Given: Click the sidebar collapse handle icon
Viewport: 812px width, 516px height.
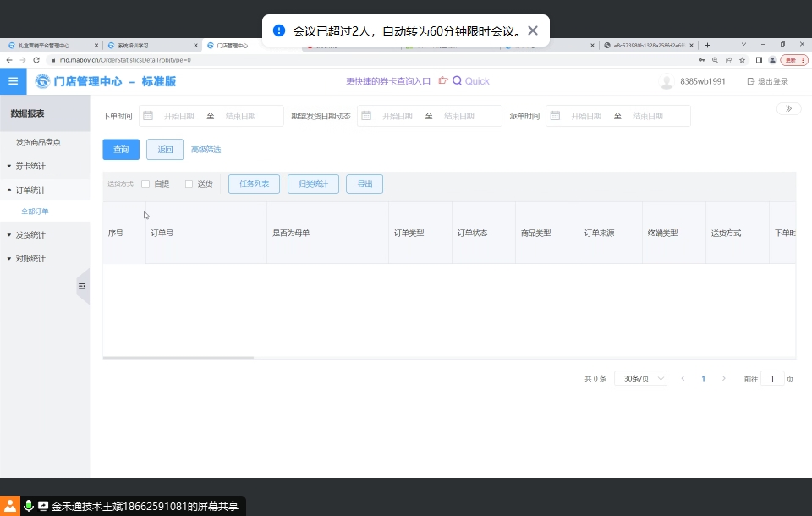Looking at the screenshot, I should click(x=82, y=287).
